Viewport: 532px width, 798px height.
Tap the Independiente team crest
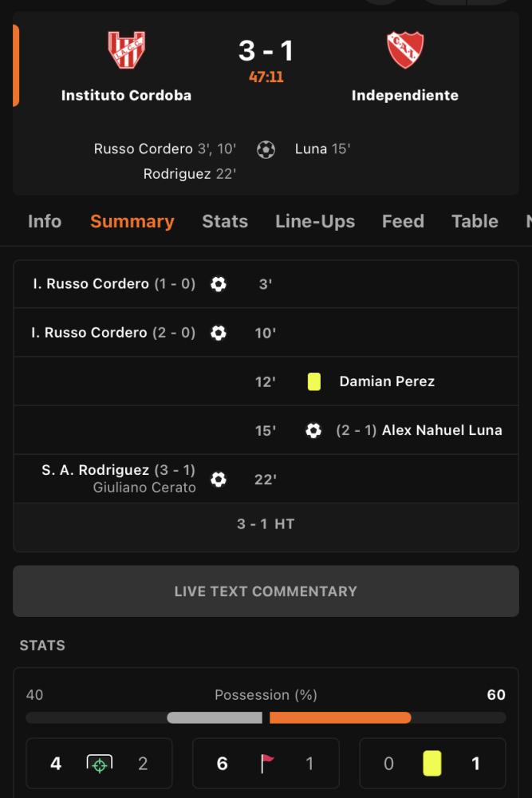pyautogui.click(x=405, y=49)
